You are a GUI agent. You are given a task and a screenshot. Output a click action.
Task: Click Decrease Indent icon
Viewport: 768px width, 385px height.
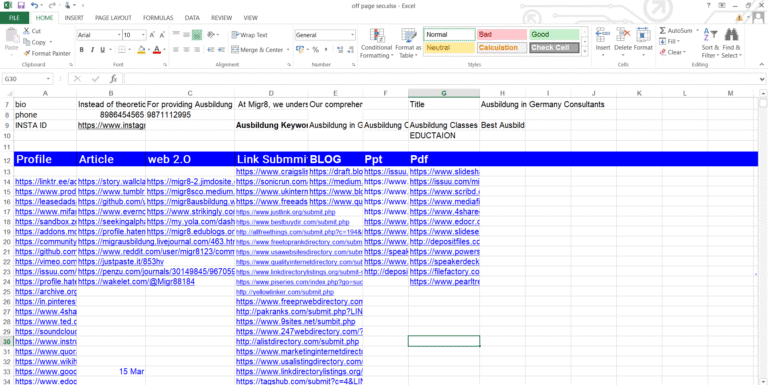(x=211, y=49)
